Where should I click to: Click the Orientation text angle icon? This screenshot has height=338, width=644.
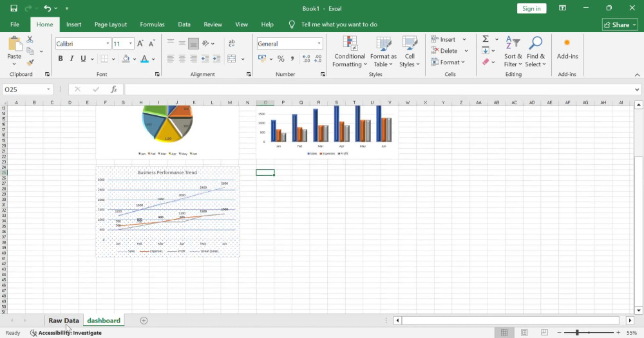[205, 43]
